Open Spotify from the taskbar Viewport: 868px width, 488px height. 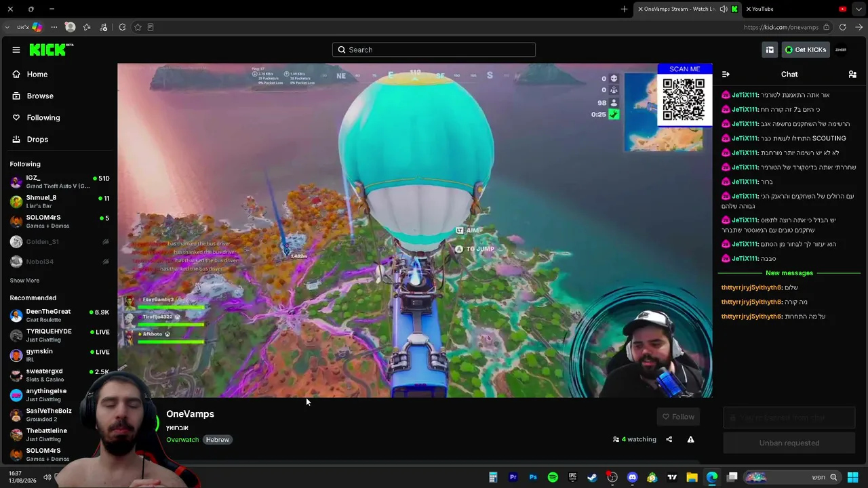coord(553,477)
